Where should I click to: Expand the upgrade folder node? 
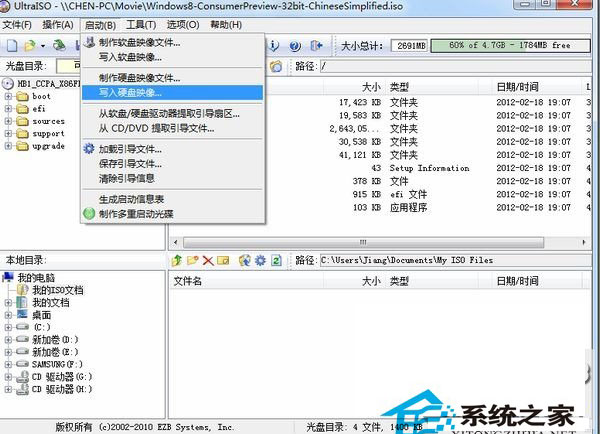(x=8, y=146)
